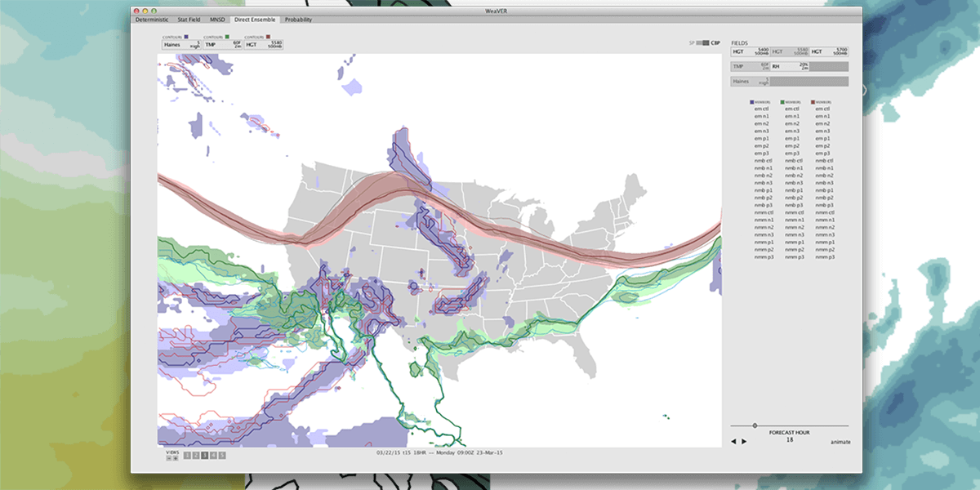The width and height of the screenshot is (980, 490).
Task: Choose the HGT 5400 500mb field
Action: click(750, 51)
